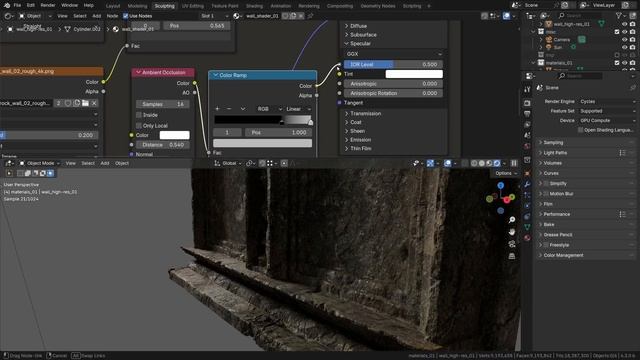Image resolution: width=640 pixels, height=360 pixels.
Task: Open the Modifiers wrench properties tab
Action: [x=527, y=184]
